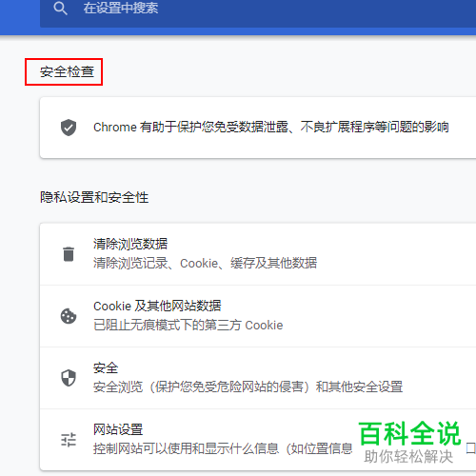The width and height of the screenshot is (476, 476).
Task: Click the search magnifier icon
Action: tap(60, 8)
